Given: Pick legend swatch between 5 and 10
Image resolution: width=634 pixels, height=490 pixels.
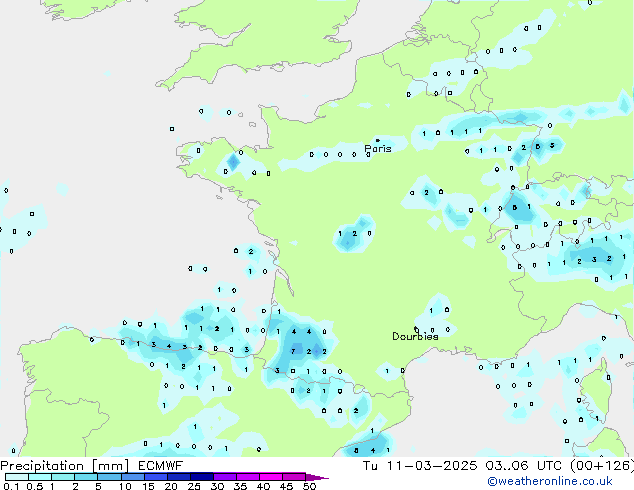Looking at the screenshot, I should point(109,477).
